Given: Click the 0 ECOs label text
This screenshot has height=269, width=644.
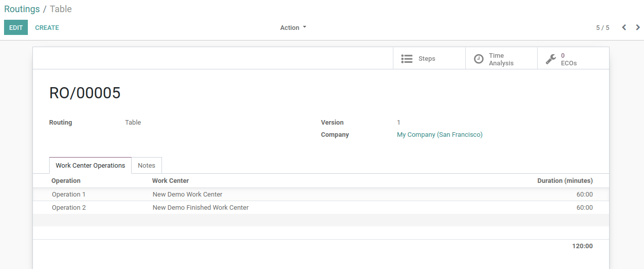Looking at the screenshot, I should (569, 59).
